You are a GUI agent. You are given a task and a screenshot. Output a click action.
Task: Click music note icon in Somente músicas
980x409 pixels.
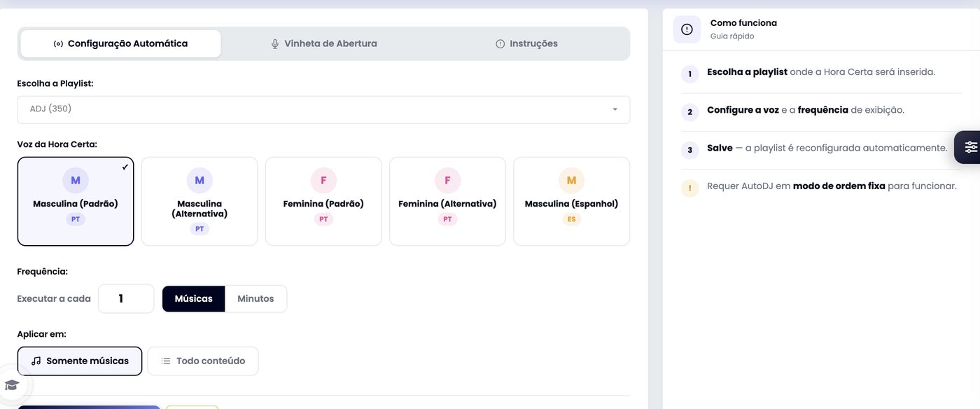36,361
